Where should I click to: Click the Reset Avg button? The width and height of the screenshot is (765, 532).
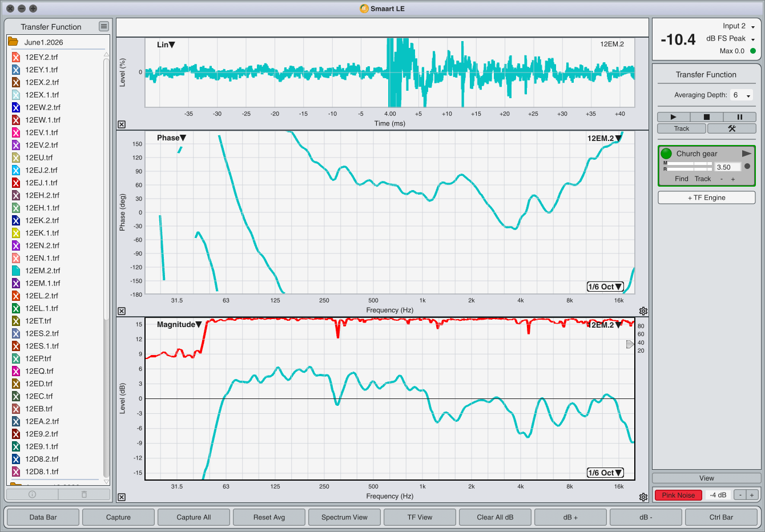point(269,517)
